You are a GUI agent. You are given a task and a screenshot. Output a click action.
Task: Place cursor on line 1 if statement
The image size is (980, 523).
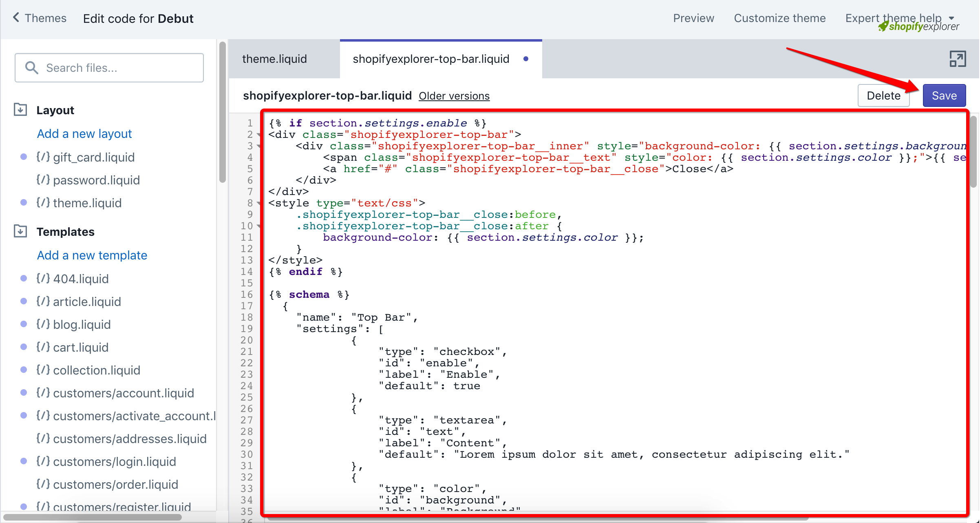click(377, 123)
